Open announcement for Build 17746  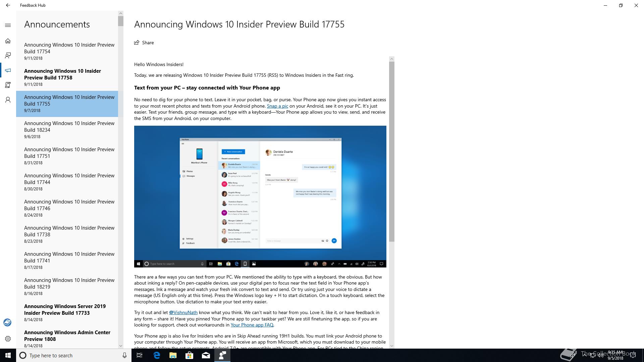[x=67, y=208]
